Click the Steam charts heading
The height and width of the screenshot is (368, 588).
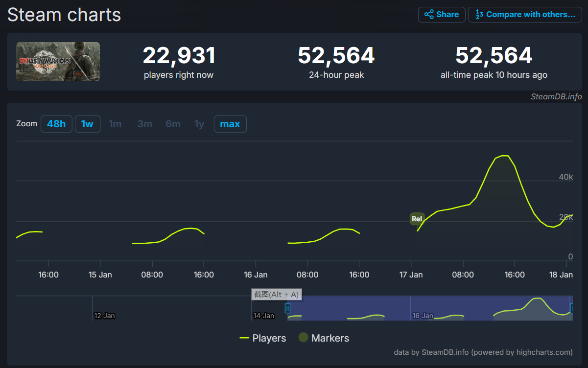tap(64, 14)
